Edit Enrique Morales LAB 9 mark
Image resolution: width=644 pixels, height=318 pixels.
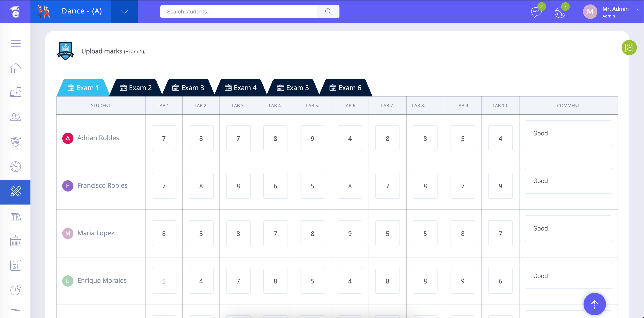point(463,281)
